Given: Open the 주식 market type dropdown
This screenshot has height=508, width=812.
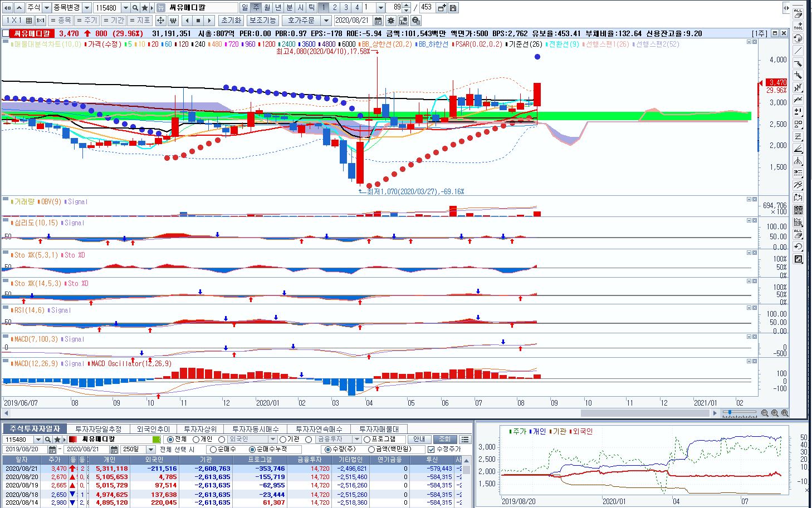Looking at the screenshot, I should point(47,8).
